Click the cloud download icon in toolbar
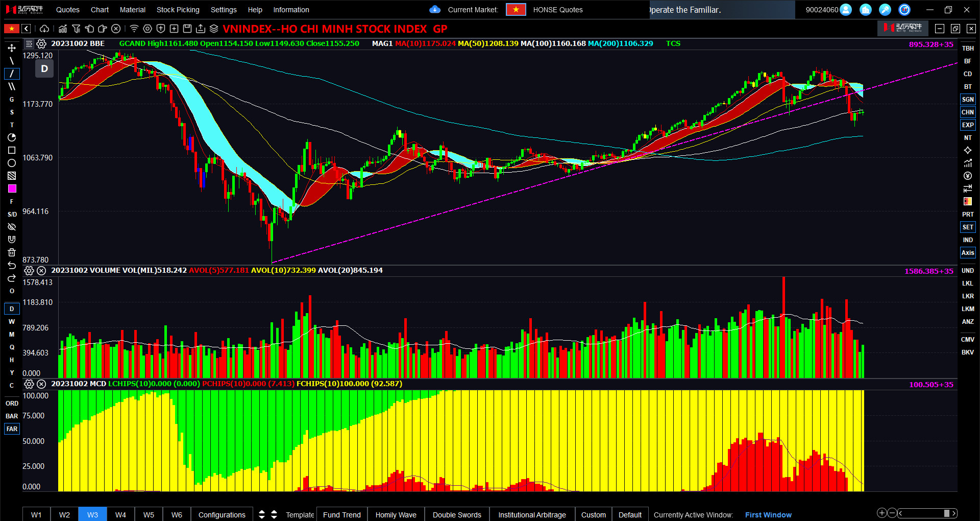This screenshot has width=980, height=521. point(44,29)
